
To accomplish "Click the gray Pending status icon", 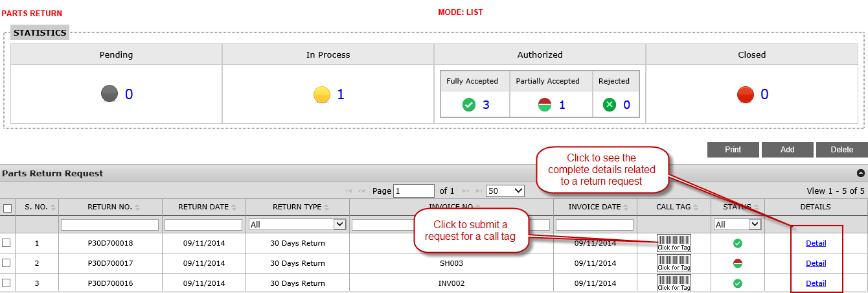I will [109, 94].
